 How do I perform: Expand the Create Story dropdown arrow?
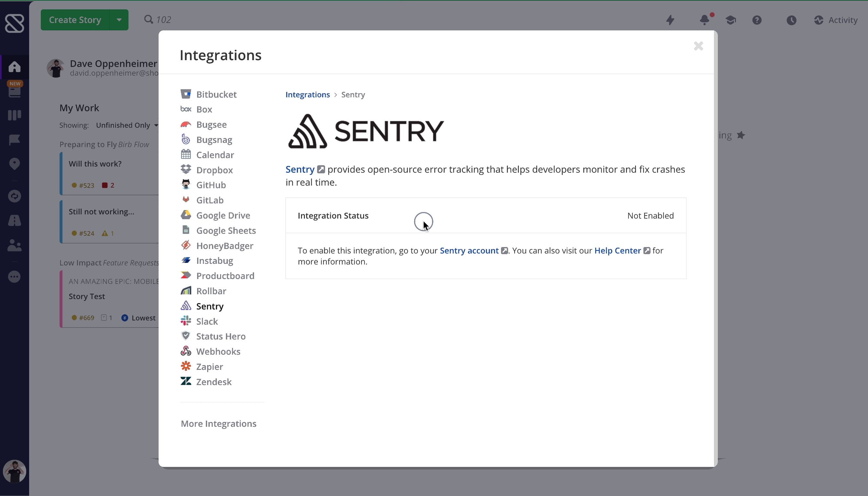pyautogui.click(x=119, y=20)
